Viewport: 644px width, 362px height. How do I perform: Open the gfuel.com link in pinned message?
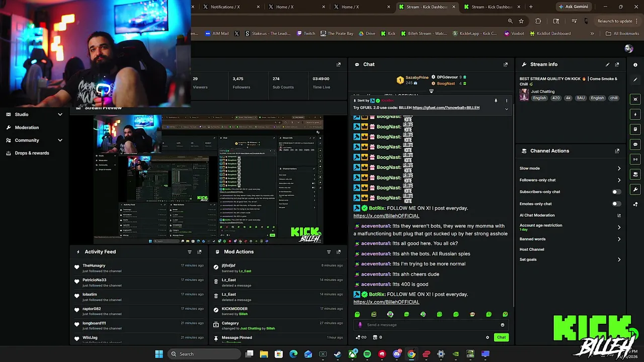tap(446, 108)
